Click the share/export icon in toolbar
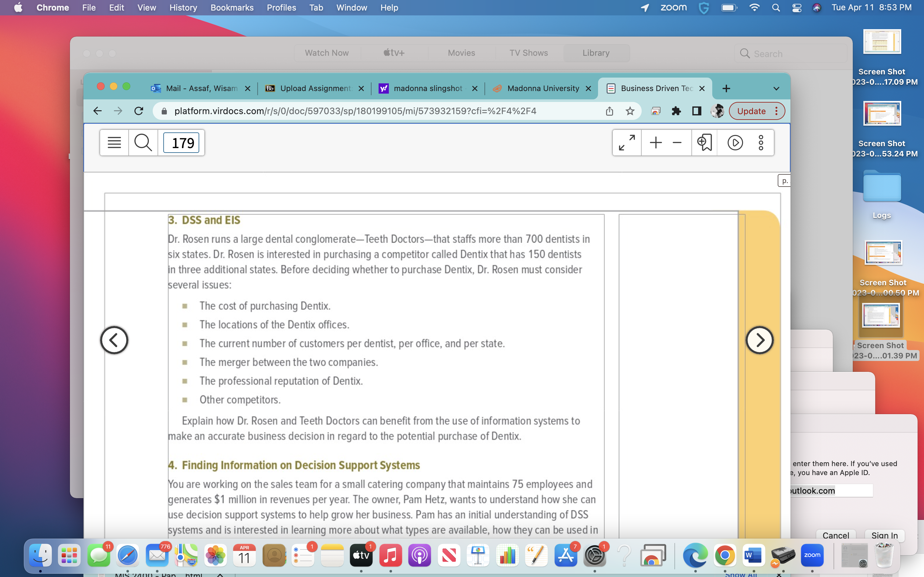This screenshot has width=924, height=577. 610,111
